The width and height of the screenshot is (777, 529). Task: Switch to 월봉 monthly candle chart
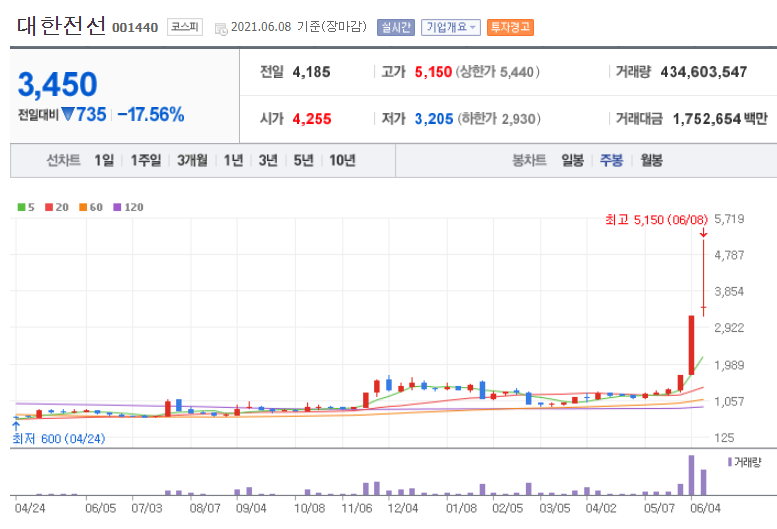[x=651, y=160]
